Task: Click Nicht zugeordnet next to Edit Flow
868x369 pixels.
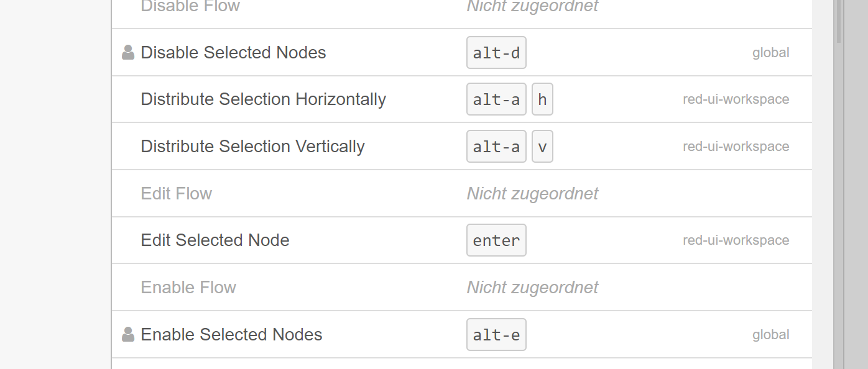Action: click(x=532, y=193)
